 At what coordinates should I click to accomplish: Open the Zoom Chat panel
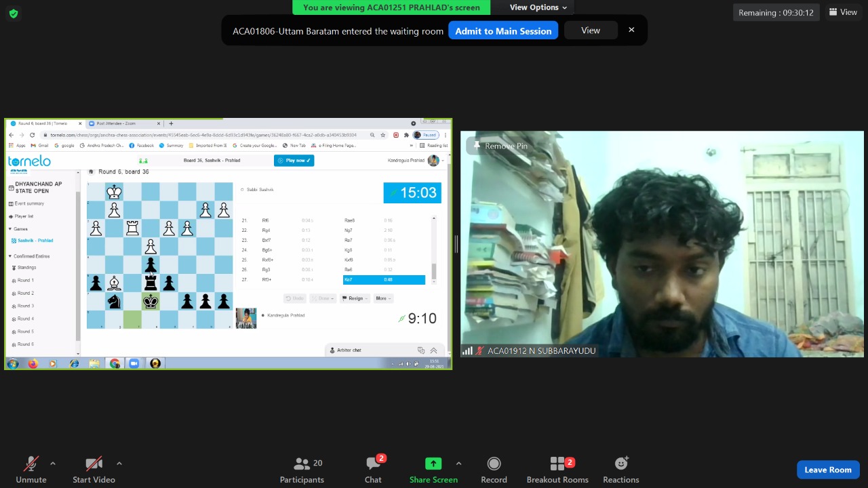[x=373, y=469]
